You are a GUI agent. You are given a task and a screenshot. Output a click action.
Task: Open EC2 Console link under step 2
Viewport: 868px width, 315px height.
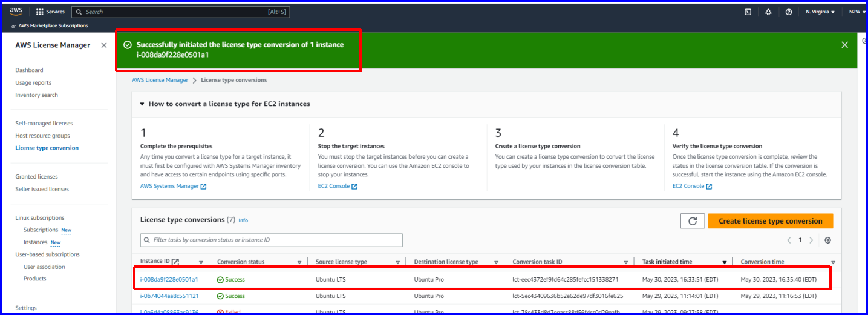338,186
